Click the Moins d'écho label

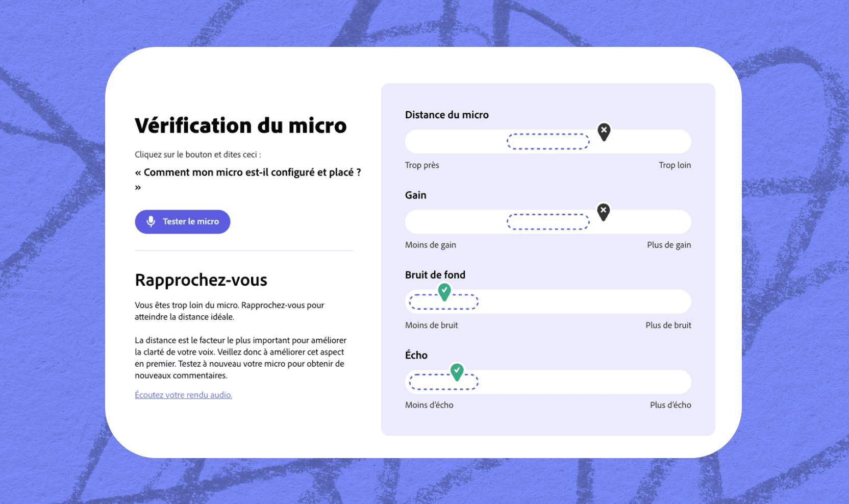pos(429,405)
